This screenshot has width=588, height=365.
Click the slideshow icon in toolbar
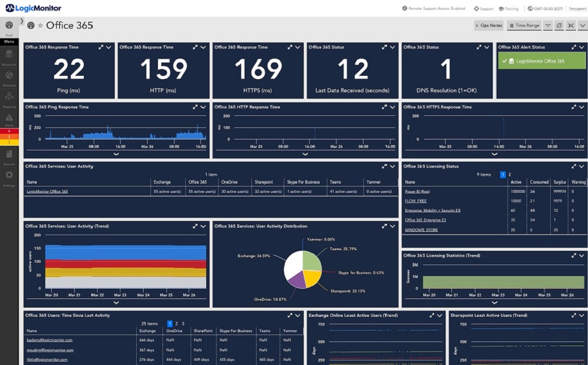559,25
